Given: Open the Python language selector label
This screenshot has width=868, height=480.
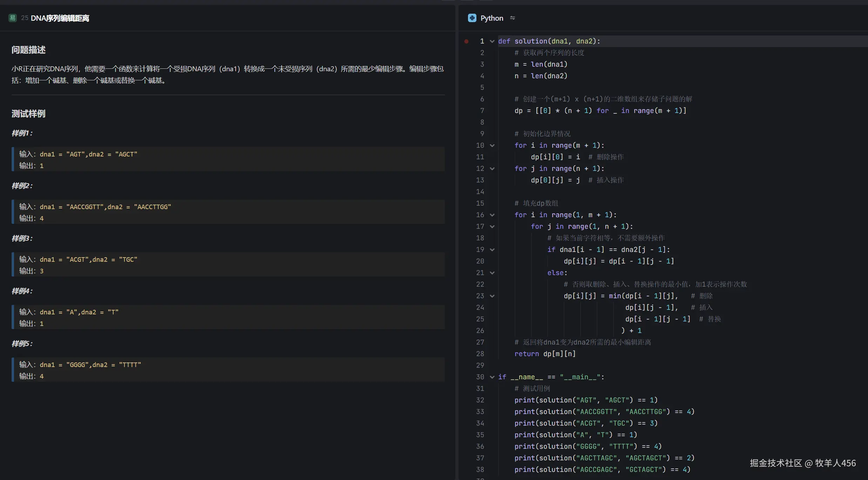Looking at the screenshot, I should [491, 18].
